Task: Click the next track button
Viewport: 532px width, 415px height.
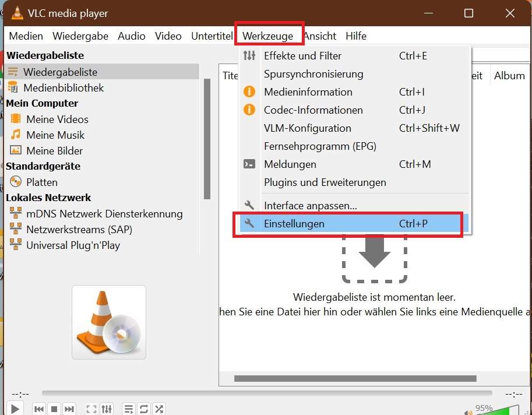Action: click(x=69, y=409)
